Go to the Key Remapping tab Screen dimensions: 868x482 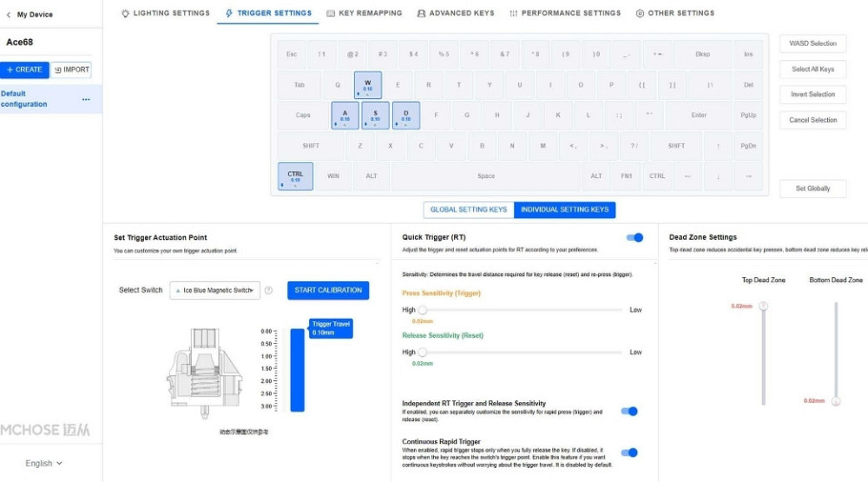(364, 13)
